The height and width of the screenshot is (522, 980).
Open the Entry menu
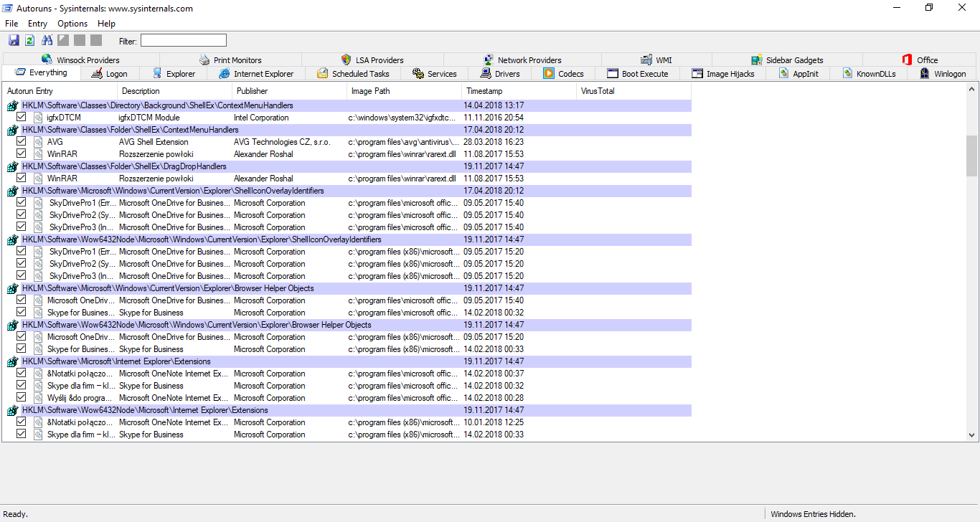[37, 24]
